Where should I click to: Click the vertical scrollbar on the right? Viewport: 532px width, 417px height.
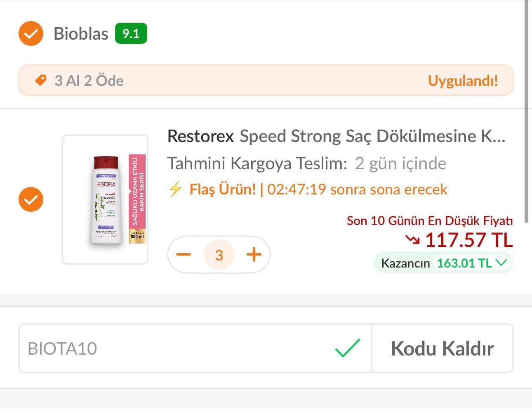coord(526,111)
